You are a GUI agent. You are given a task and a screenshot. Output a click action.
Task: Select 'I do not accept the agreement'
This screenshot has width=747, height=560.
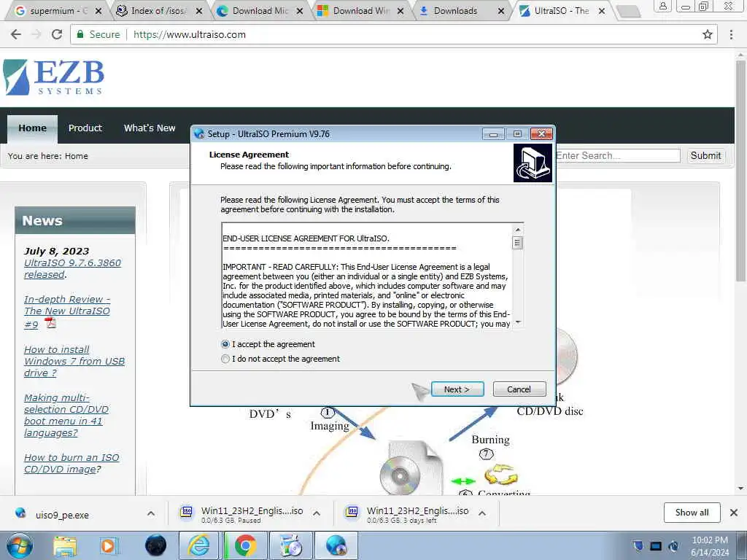(225, 359)
